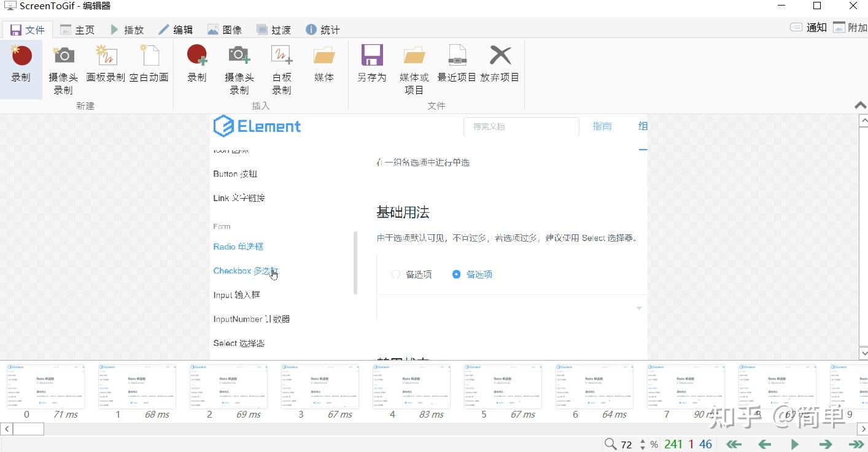This screenshot has width=868, height=452.
Task: Open 媒体或项目 folder button
Action: (414, 69)
